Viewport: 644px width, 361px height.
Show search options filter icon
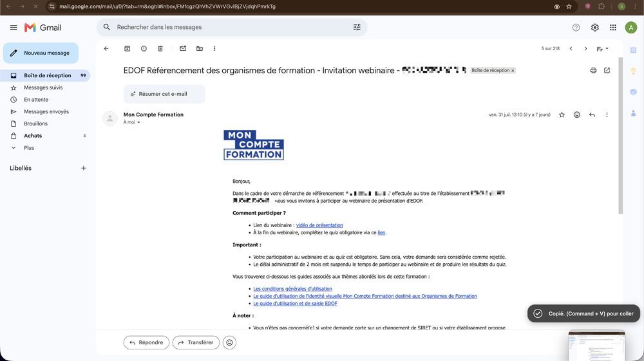[x=357, y=27]
